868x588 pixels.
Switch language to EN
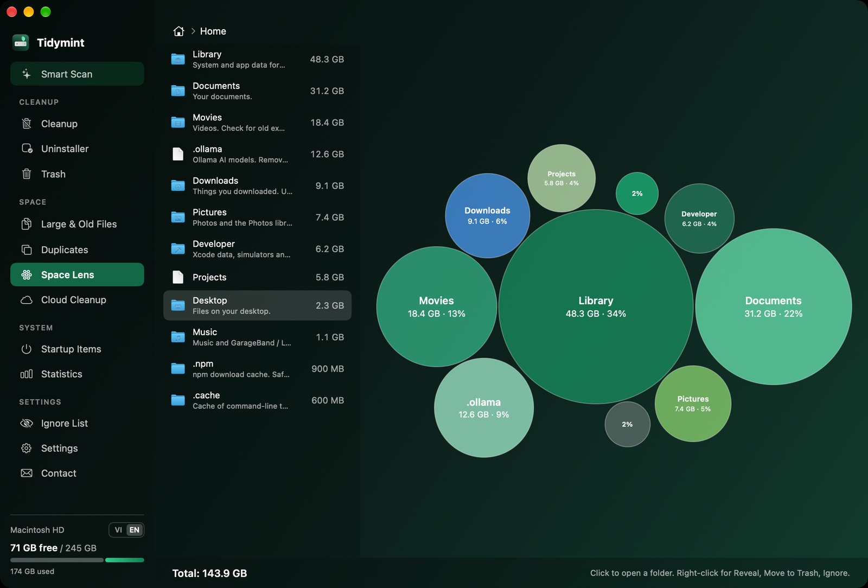pos(135,530)
